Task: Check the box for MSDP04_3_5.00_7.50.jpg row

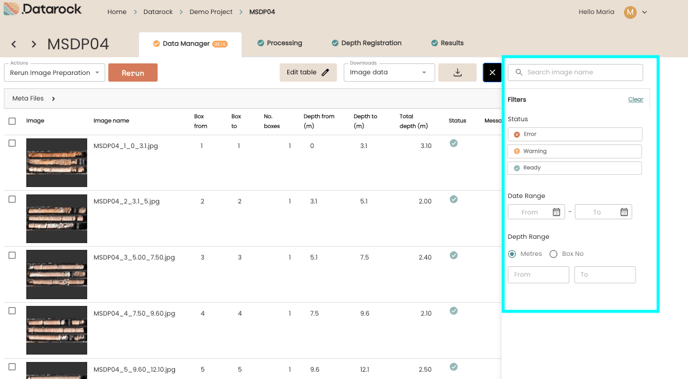Action: (12, 255)
